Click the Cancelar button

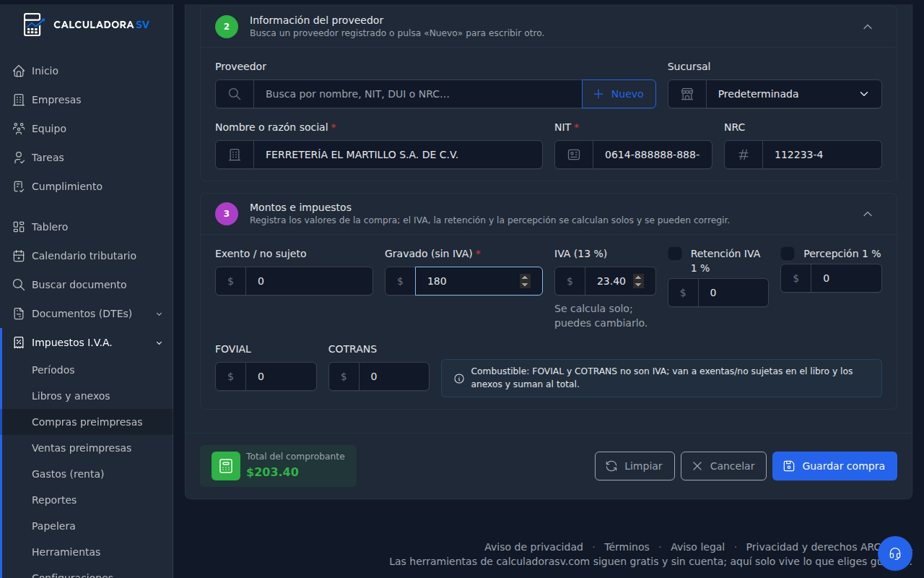[723, 466]
